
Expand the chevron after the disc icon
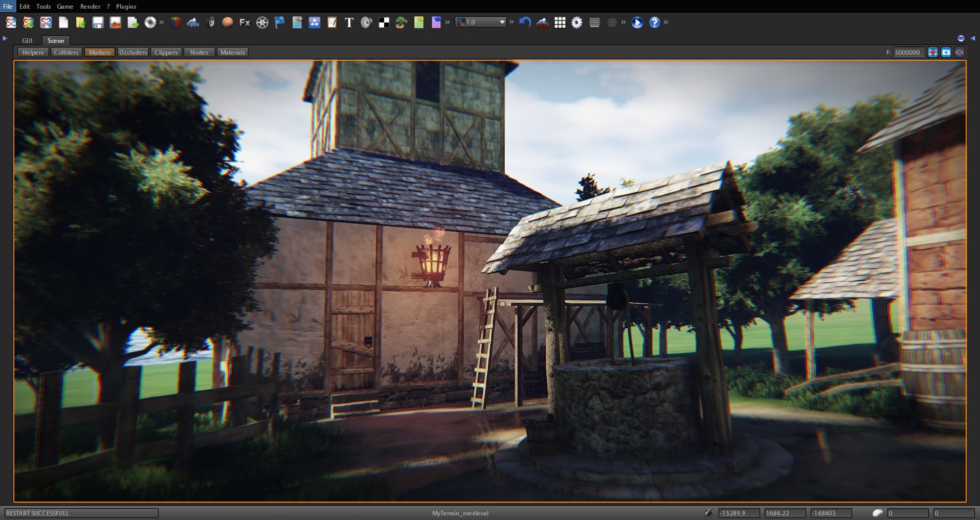(162, 22)
